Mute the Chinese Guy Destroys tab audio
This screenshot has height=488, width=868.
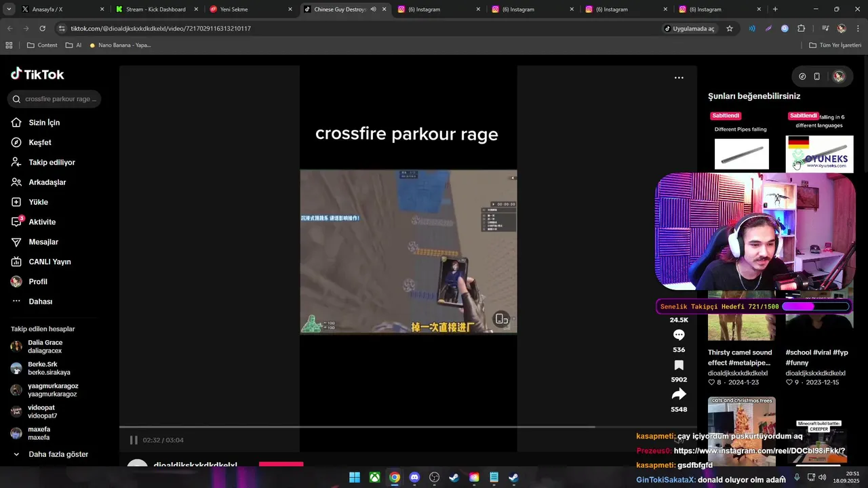coord(373,9)
